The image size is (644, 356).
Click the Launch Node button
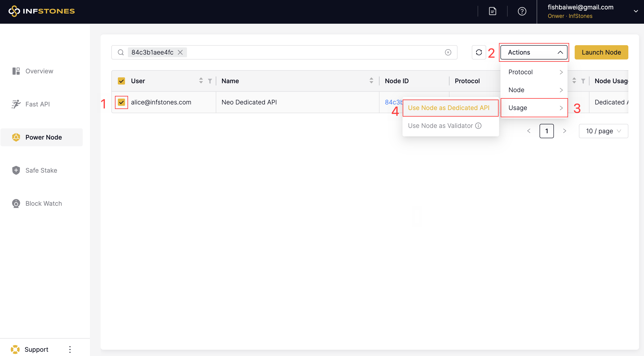click(601, 52)
